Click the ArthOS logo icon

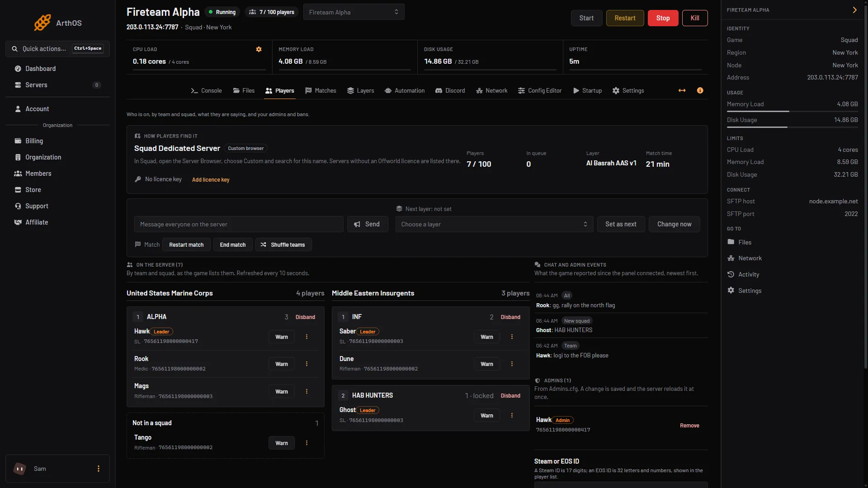coord(42,23)
